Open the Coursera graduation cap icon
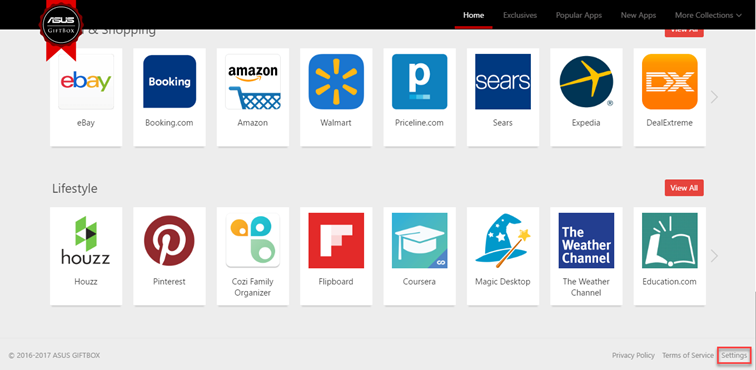This screenshot has height=370, width=756. point(419,240)
